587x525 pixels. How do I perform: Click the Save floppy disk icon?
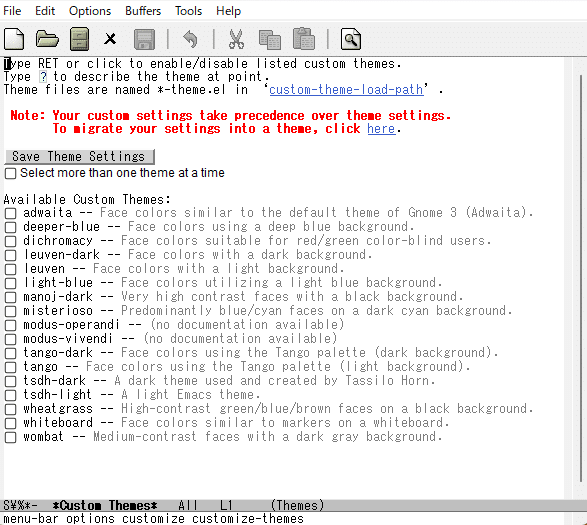coord(144,39)
